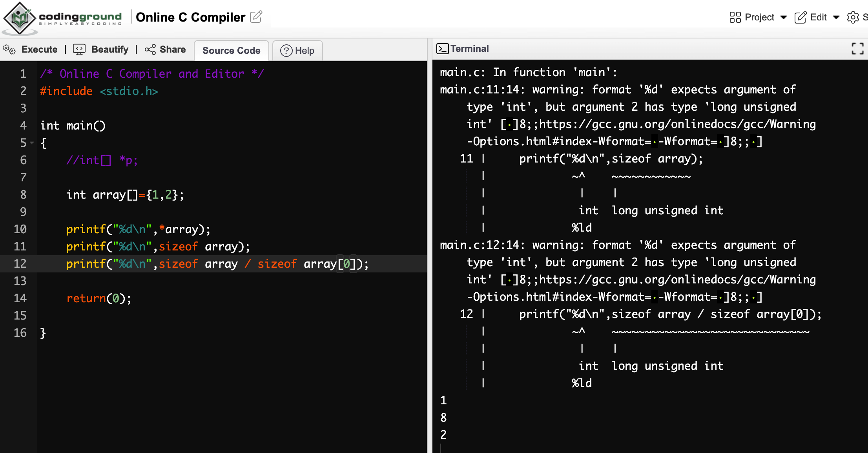Click the Terminal prompt icon
868x453 pixels.
click(442, 49)
